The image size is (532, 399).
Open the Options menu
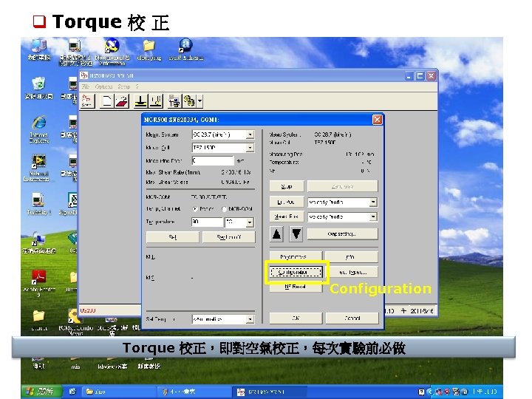tap(103, 86)
